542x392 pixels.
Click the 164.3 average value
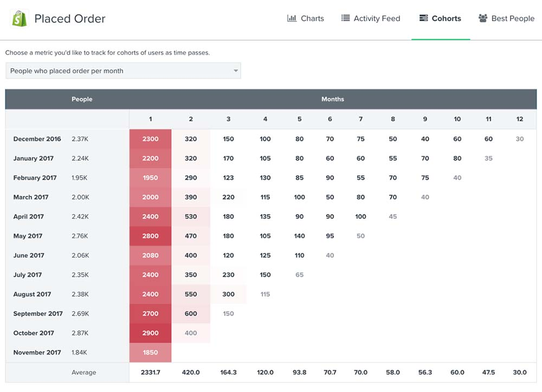pyautogui.click(x=229, y=373)
